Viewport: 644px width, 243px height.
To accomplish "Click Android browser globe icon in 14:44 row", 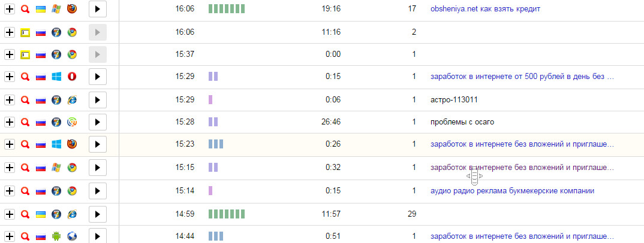I will pyautogui.click(x=72, y=236).
